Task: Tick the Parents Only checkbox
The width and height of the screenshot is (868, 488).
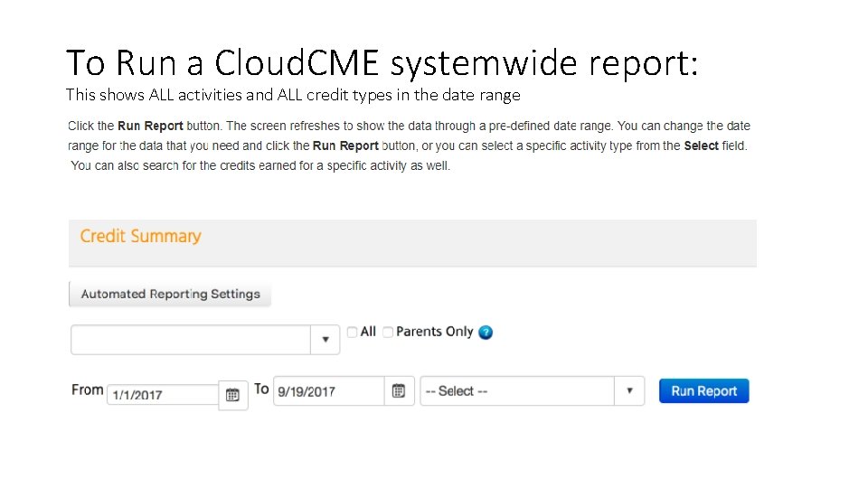Action: pos(388,332)
